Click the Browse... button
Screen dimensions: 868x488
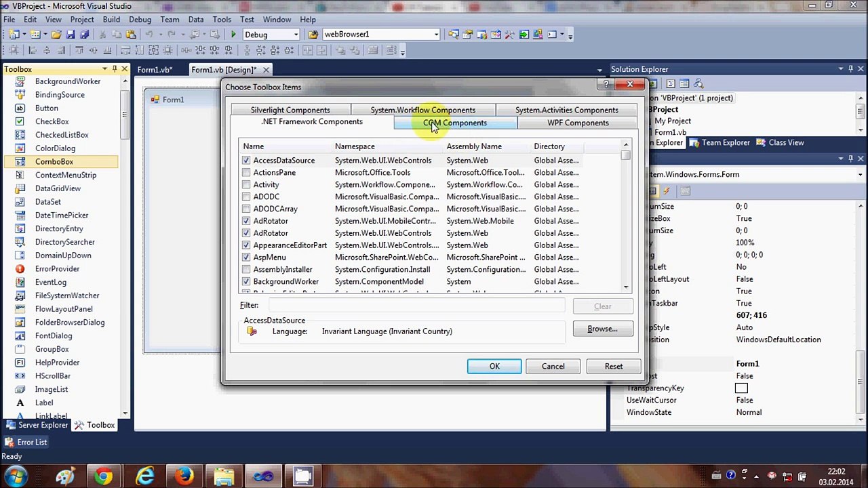tap(602, 329)
